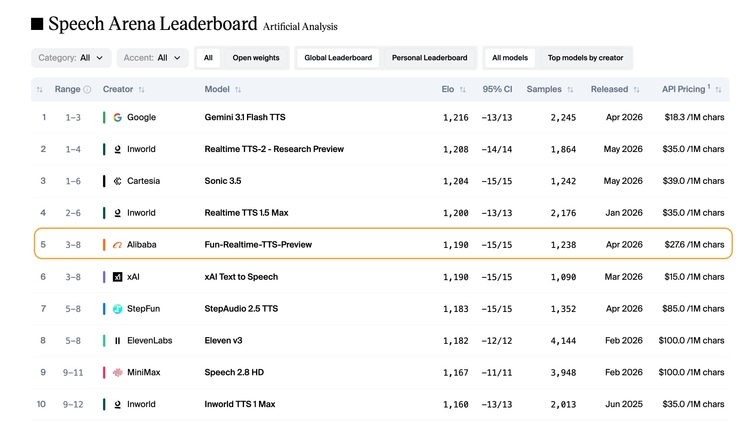Viewport: 750px width, 423px height.
Task: Open the Accent filter dropdown
Action: [152, 58]
